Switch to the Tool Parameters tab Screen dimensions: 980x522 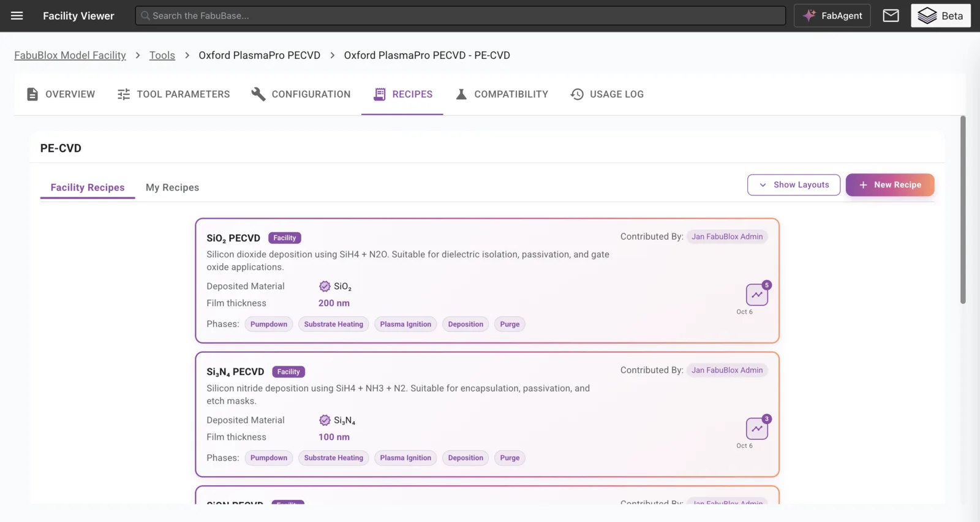tap(174, 94)
